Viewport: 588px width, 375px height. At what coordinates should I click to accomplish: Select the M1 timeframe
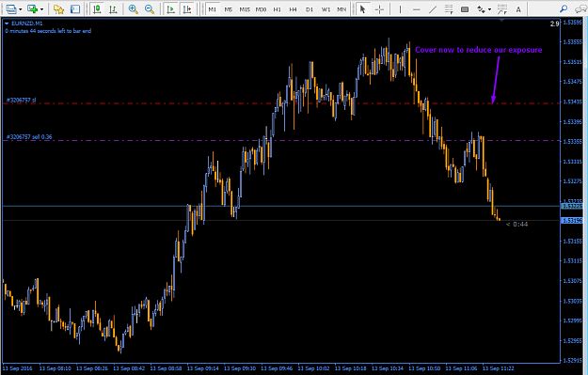pyautogui.click(x=213, y=9)
